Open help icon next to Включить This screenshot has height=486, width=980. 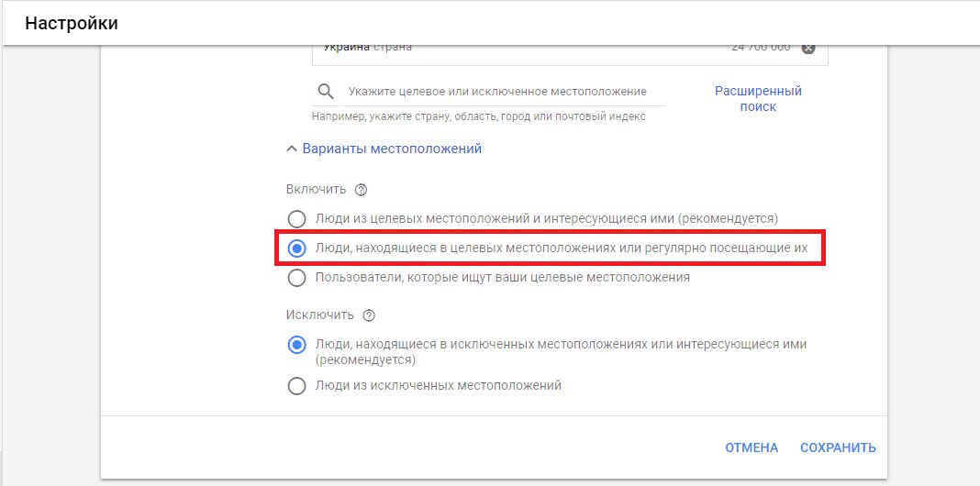click(361, 190)
